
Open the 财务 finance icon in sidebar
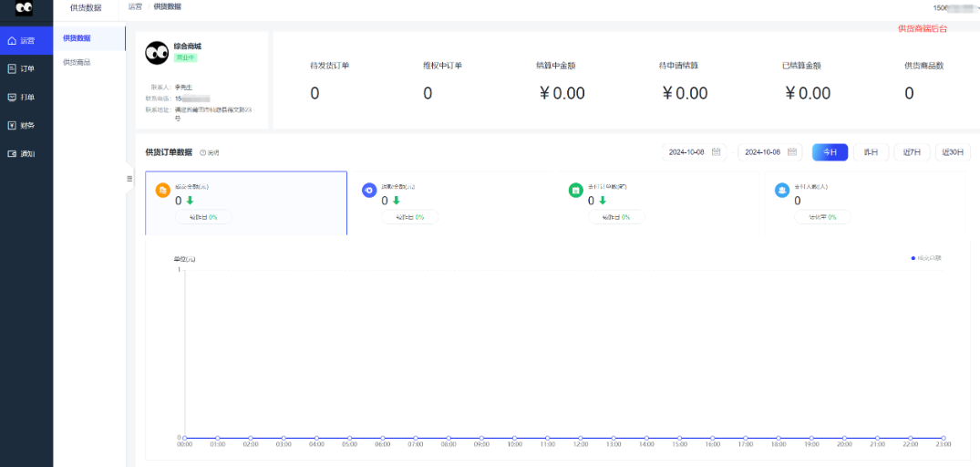(12, 125)
